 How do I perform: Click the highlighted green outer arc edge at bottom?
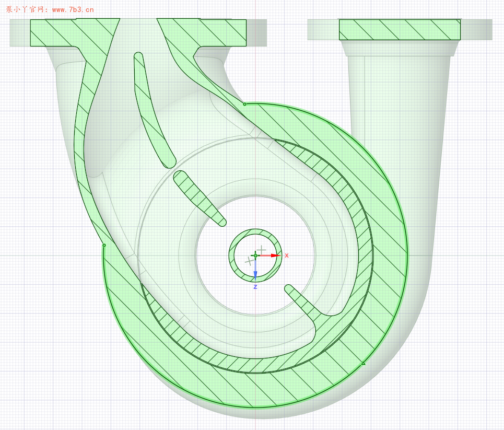[x=251, y=407]
